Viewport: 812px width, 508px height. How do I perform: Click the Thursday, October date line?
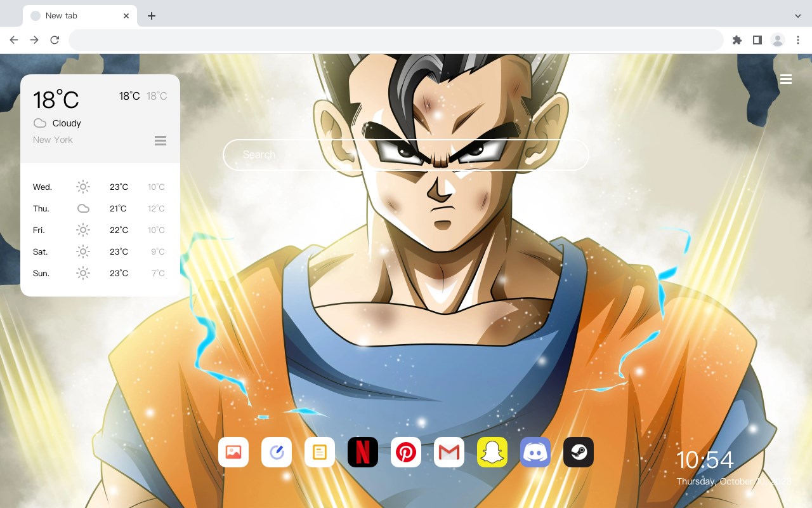(734, 481)
